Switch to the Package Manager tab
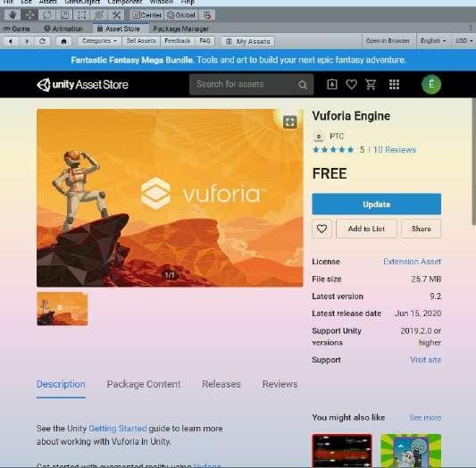Viewport: 476px width, 468px height. click(x=181, y=29)
